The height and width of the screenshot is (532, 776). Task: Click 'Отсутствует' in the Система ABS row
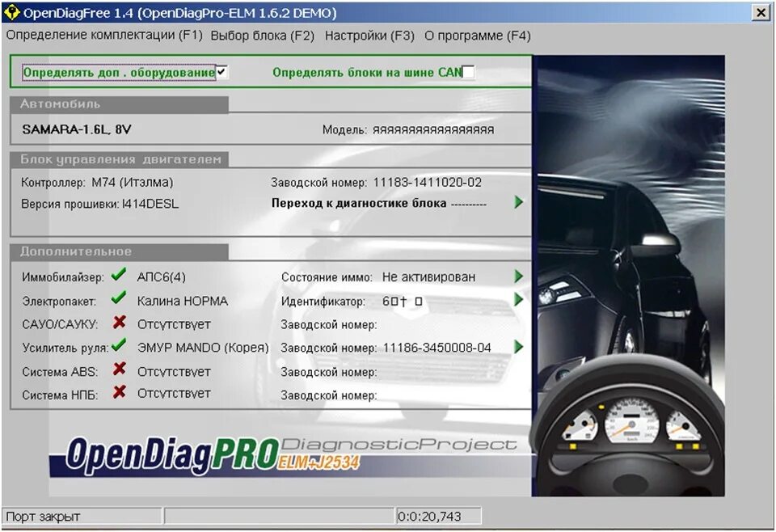tap(174, 372)
